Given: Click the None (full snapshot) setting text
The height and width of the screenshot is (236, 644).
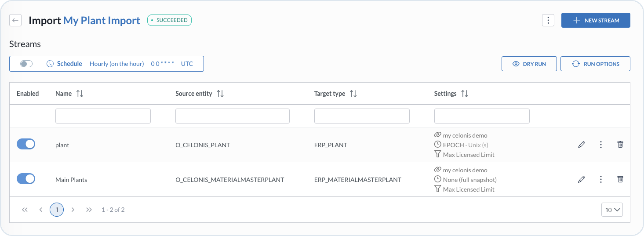Looking at the screenshot, I should [x=470, y=180].
